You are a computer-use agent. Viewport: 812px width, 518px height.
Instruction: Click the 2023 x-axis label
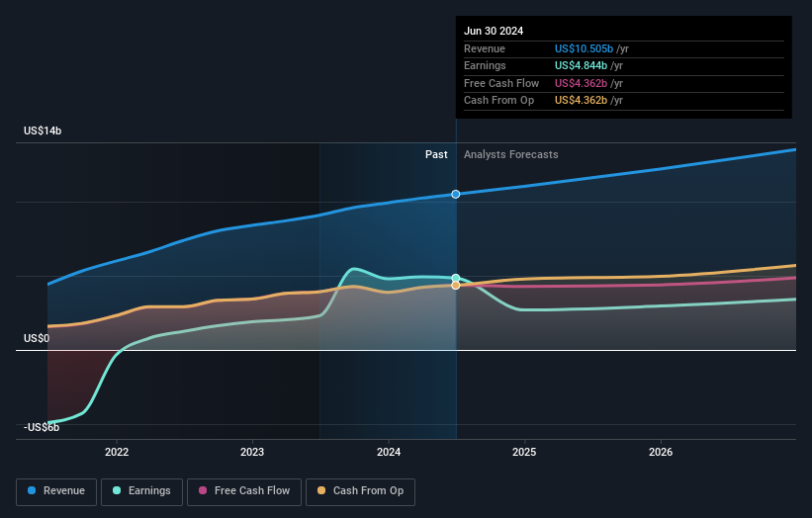(x=252, y=452)
